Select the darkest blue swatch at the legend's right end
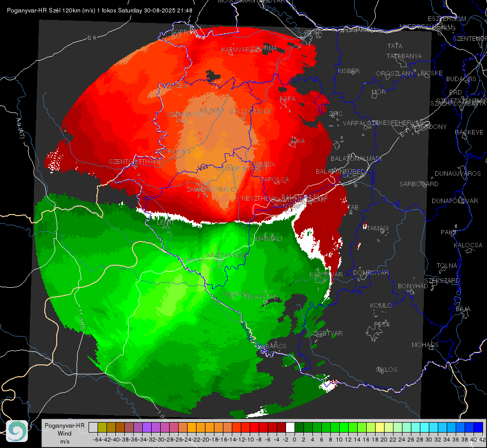The height and width of the screenshot is (448, 487). [x=479, y=428]
